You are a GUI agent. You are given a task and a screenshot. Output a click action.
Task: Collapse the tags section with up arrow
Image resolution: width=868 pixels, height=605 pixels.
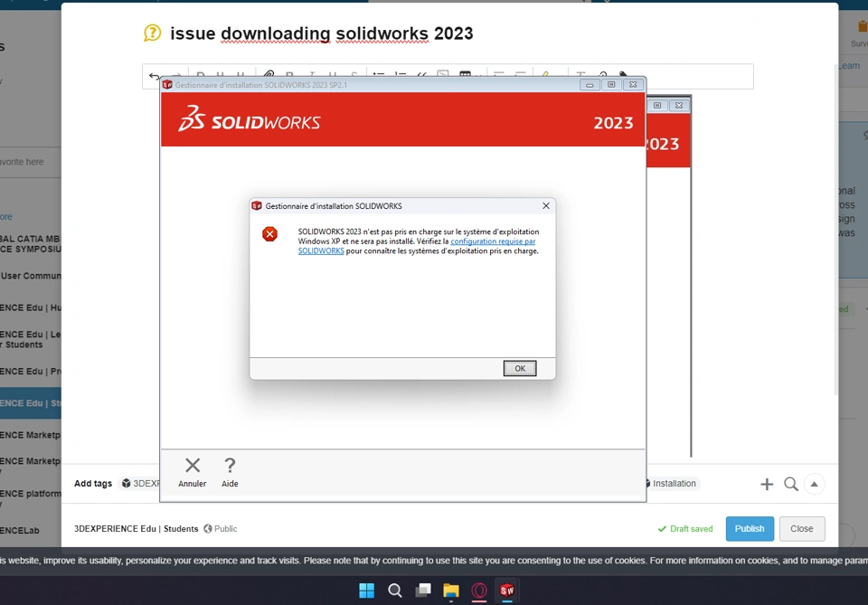(814, 485)
